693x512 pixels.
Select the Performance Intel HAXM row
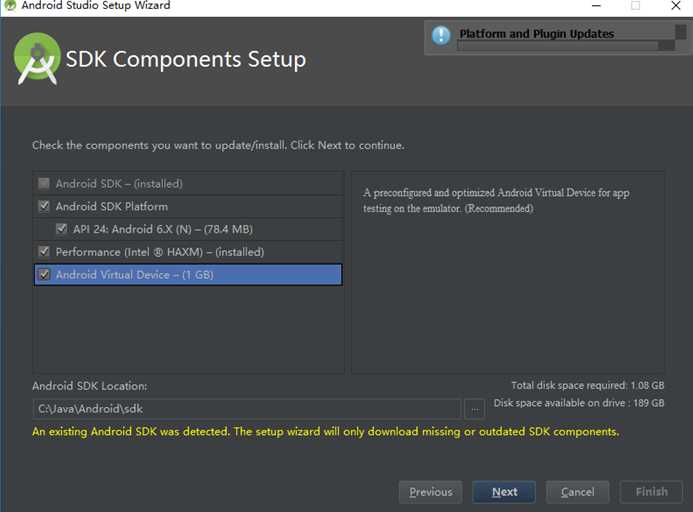click(188, 252)
